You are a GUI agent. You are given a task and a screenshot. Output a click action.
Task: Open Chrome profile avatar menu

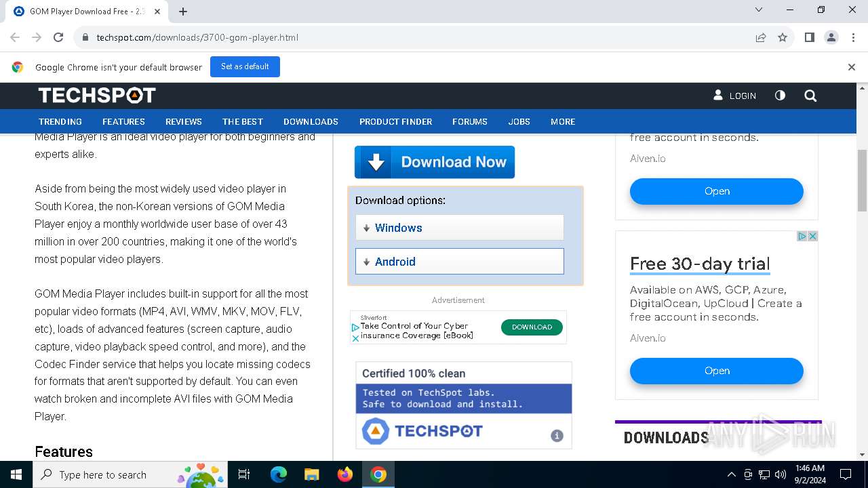click(x=831, y=37)
